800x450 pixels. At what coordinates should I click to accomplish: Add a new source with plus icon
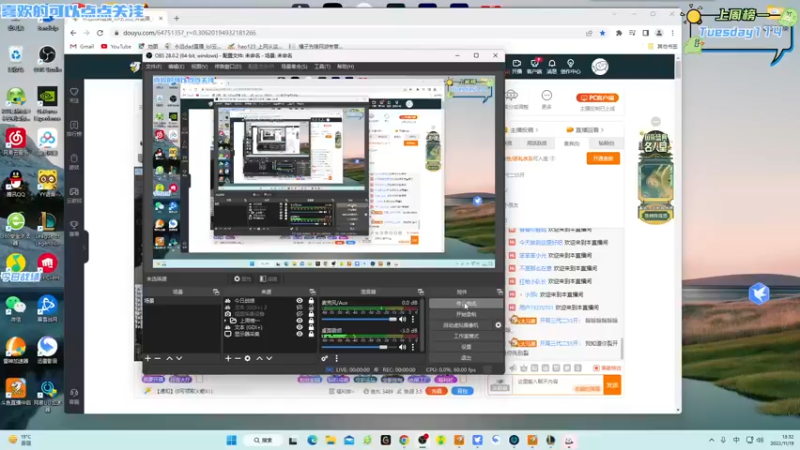point(228,358)
